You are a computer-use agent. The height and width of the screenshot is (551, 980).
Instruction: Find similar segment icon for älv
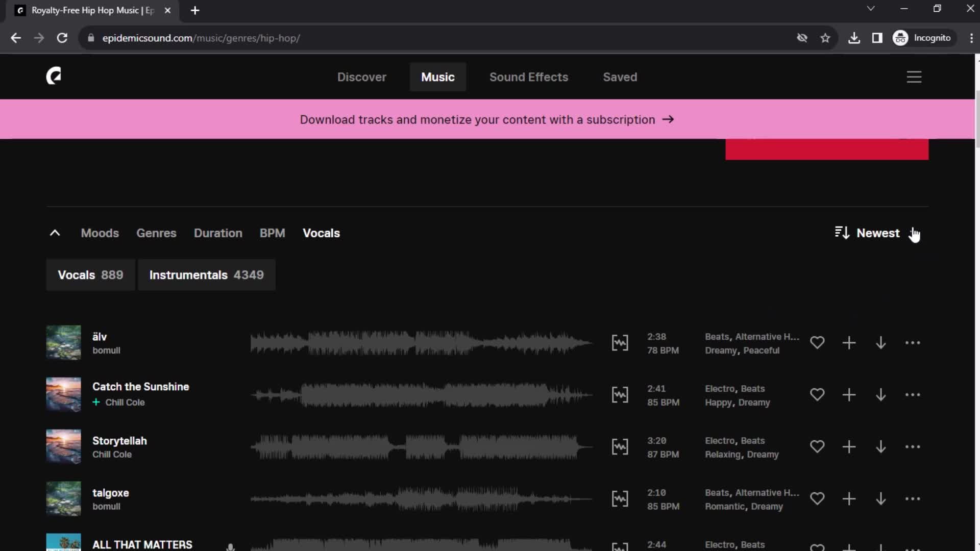tap(620, 343)
